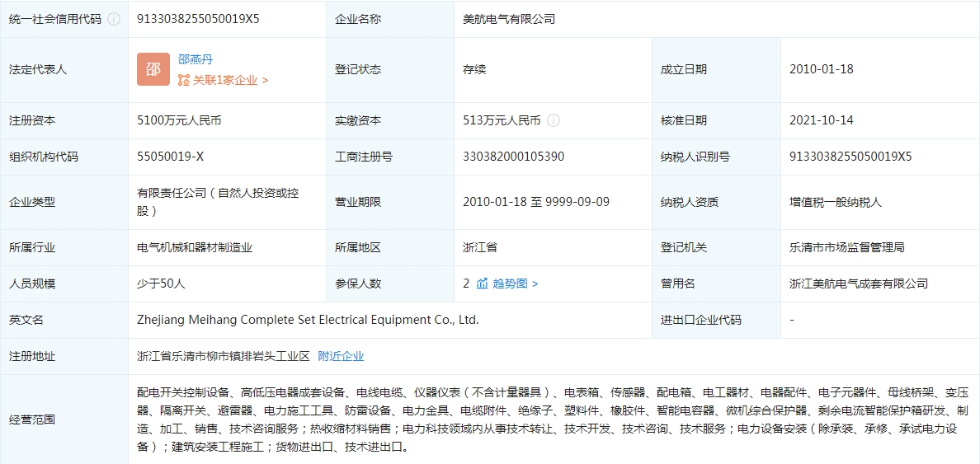
Task: Click business registration number 330382000105390
Action: 513,157
